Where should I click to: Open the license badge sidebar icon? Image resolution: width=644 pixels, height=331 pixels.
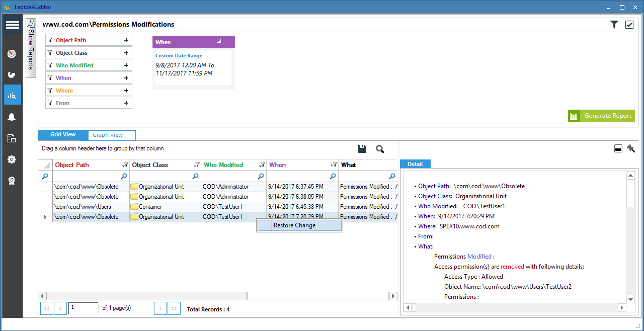click(12, 181)
